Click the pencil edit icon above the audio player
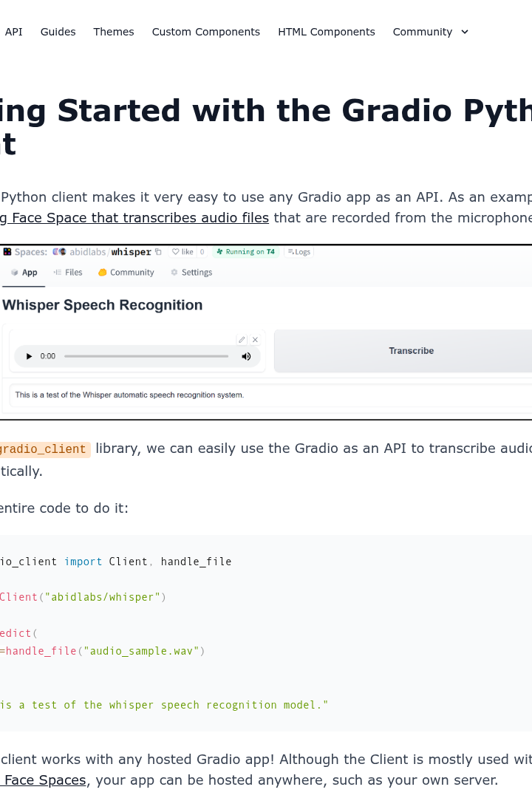 242,339
